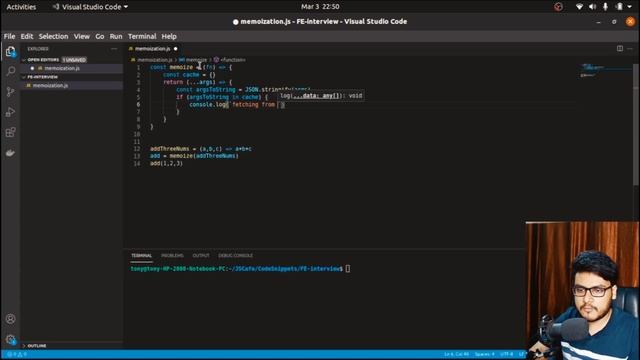Switch to the Terminal panel tab
This screenshot has height=360, width=640.
click(142, 256)
